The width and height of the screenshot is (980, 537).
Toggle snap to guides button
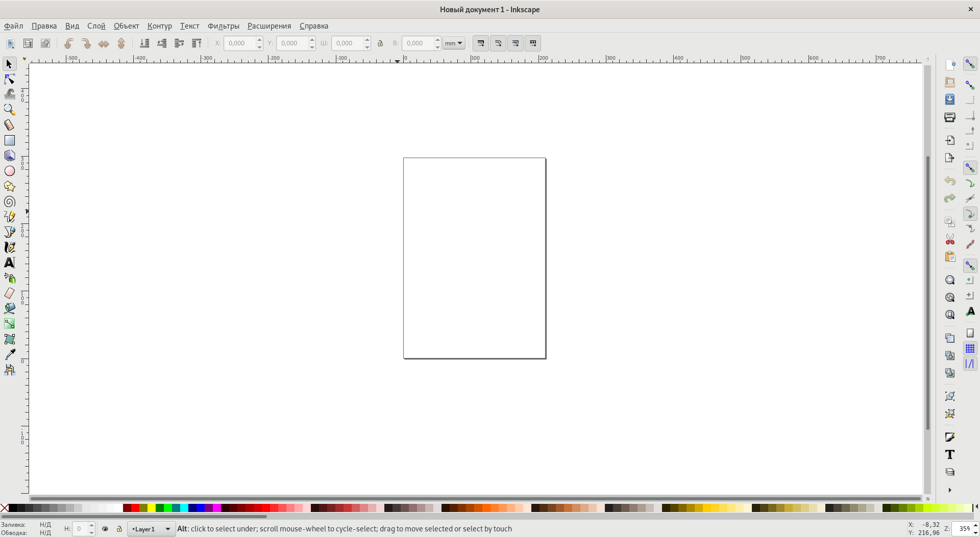pos(970,364)
